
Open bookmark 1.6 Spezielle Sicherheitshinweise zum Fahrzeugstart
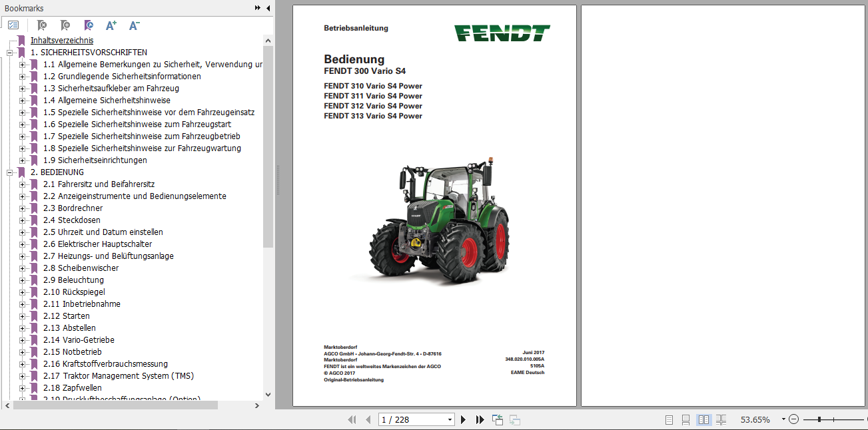(137, 124)
